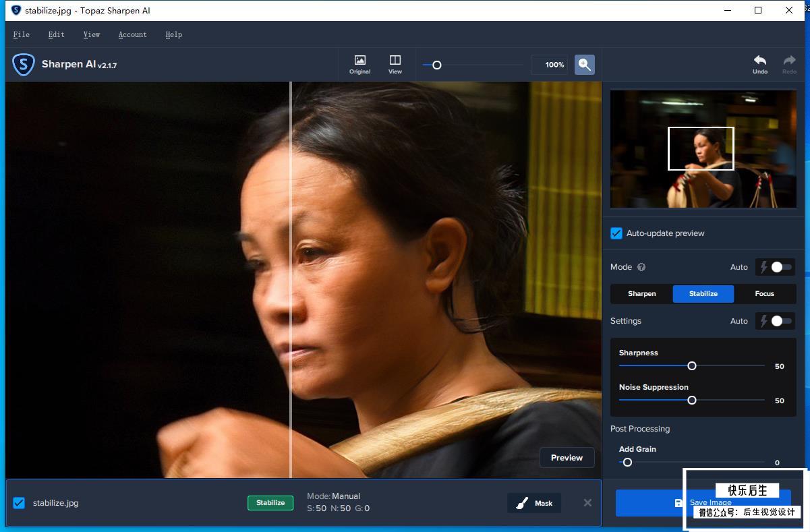Enable the Settings Auto toggle

coord(776,321)
